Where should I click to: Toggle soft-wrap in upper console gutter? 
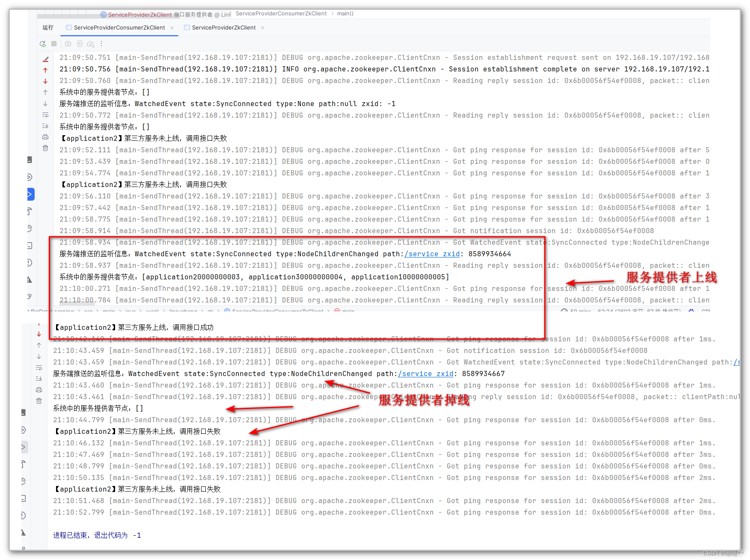click(45, 115)
